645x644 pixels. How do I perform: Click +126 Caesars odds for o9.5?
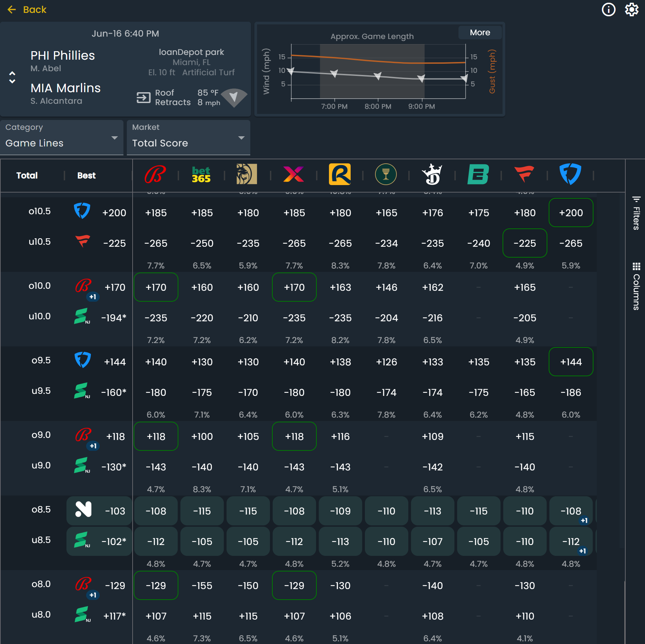pos(386,362)
